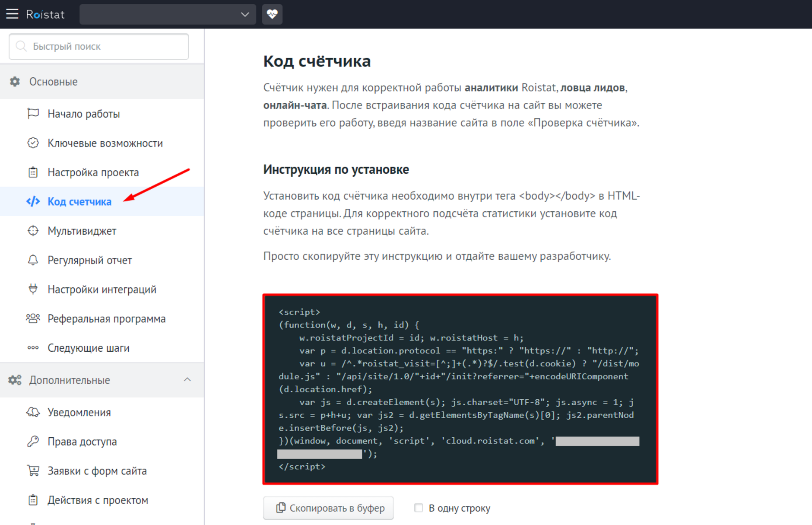The image size is (812, 525).
Task: Open Регулярный отчет item
Action: tap(90, 260)
